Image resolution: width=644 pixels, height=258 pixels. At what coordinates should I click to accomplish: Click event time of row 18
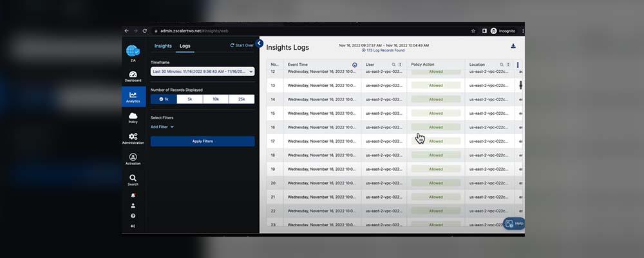[x=321, y=155]
